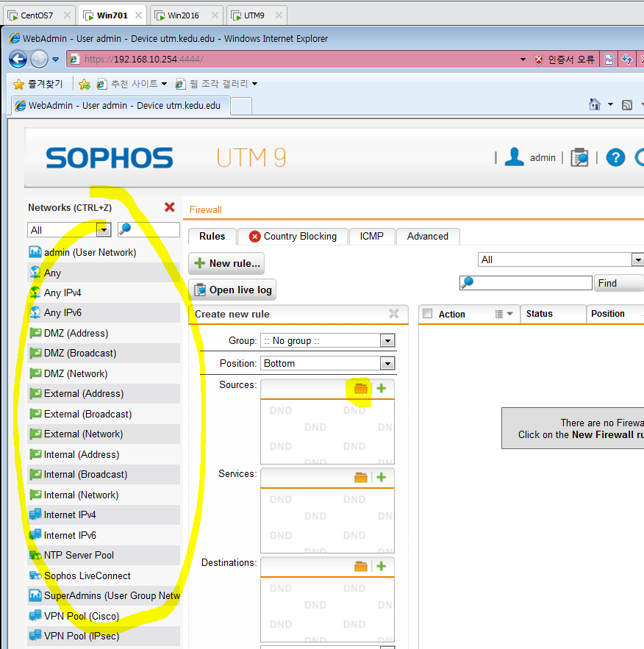Click the browser Forward arrow button

pyautogui.click(x=39, y=60)
